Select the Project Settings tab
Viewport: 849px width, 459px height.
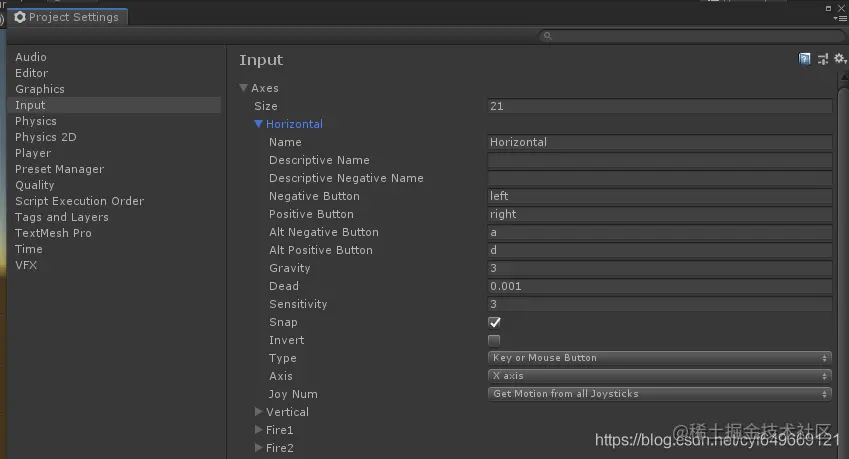(67, 17)
